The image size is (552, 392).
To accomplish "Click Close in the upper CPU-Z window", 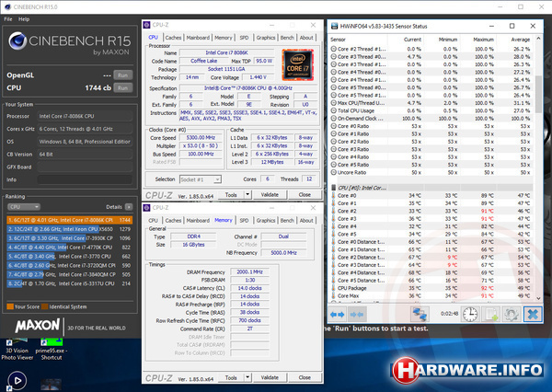I will (305, 194).
